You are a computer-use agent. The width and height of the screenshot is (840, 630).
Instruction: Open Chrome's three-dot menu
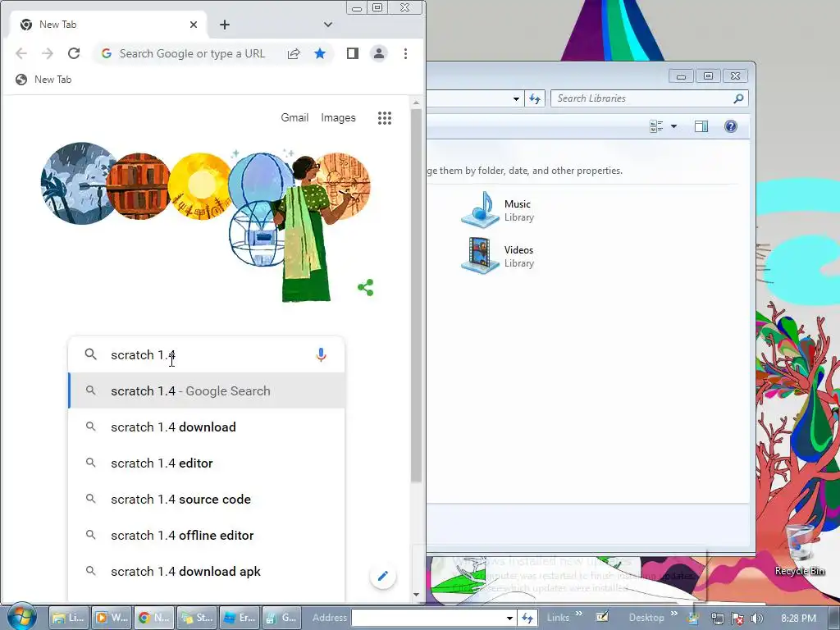pos(405,53)
